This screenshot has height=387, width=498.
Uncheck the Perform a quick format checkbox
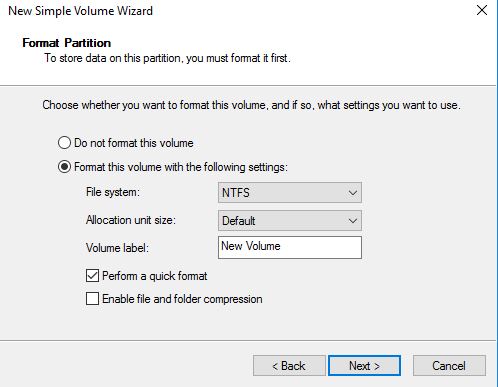(92, 276)
